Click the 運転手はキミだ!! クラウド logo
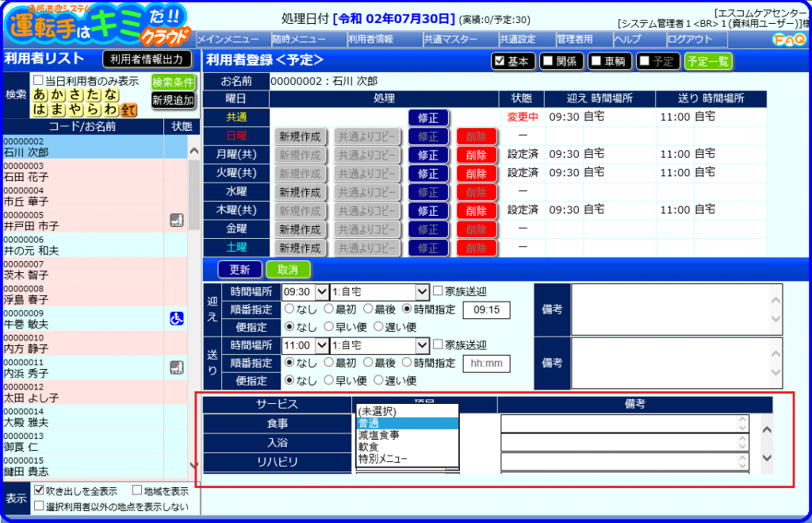 coord(98,25)
